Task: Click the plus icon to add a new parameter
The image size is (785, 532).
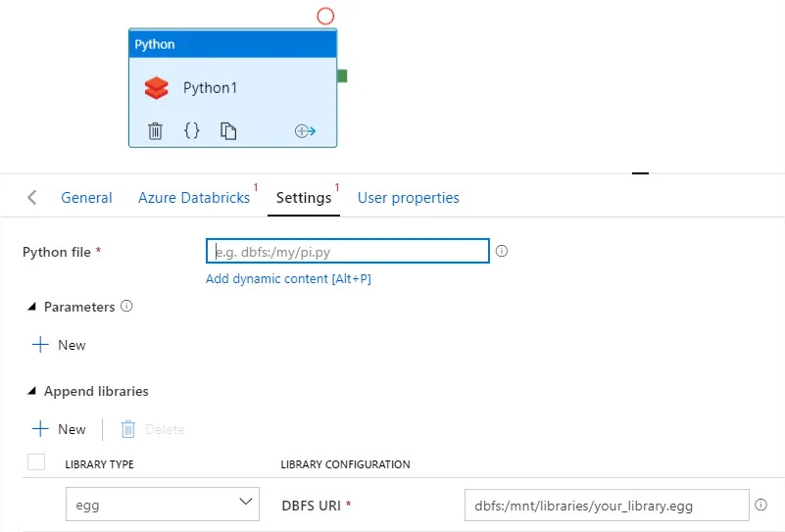Action: coord(40,344)
